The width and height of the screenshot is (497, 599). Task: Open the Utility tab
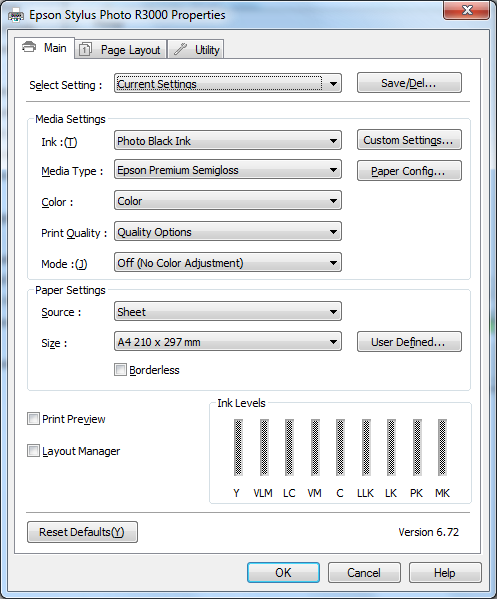[x=196, y=50]
